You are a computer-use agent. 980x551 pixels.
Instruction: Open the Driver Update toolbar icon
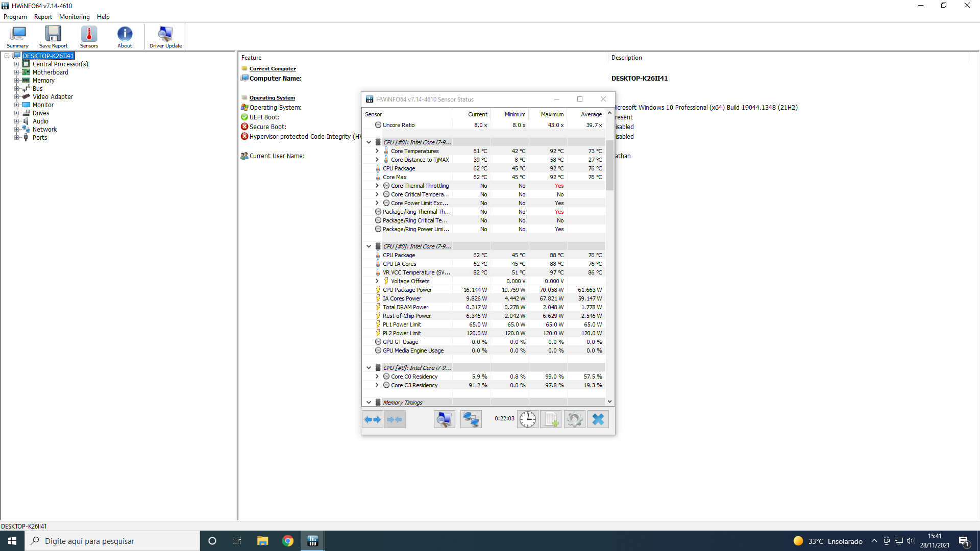[x=165, y=37]
